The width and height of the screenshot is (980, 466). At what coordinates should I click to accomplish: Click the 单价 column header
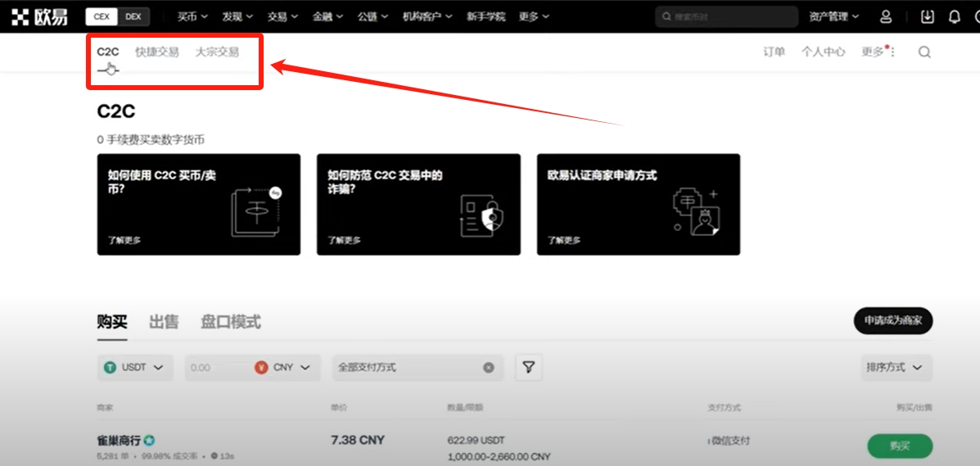[x=338, y=408]
